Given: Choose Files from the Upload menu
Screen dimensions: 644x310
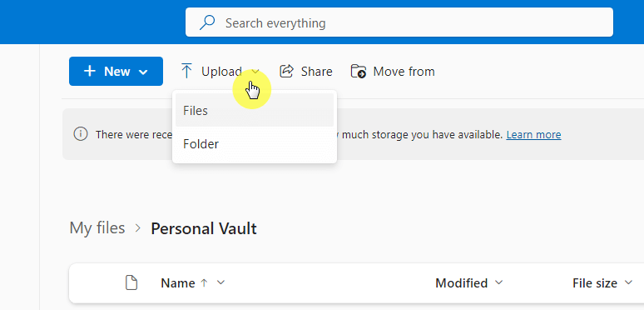Looking at the screenshot, I should tap(255, 110).
